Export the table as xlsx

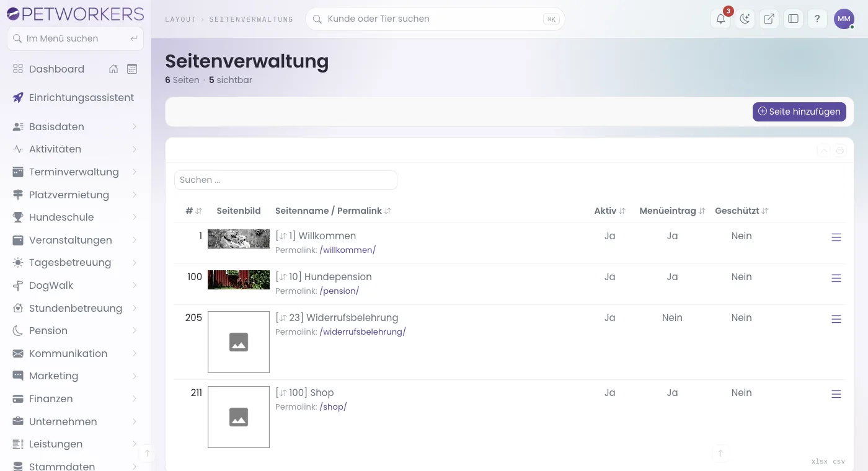[820, 462]
